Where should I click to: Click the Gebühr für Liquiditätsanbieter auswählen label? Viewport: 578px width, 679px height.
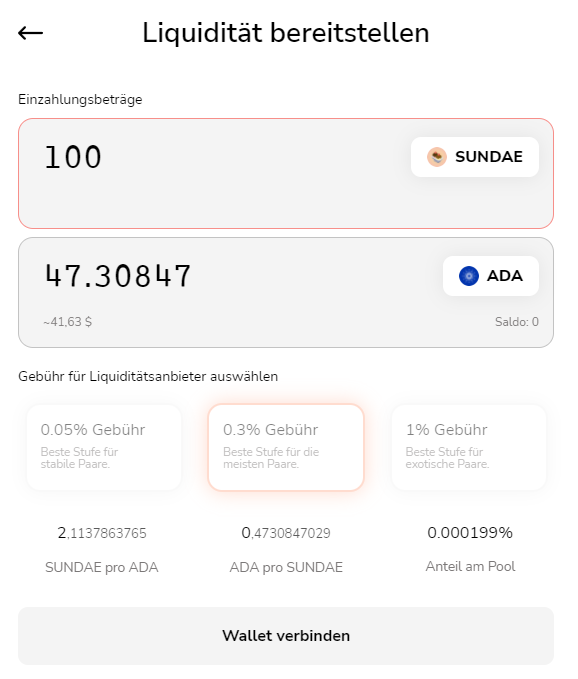(148, 376)
